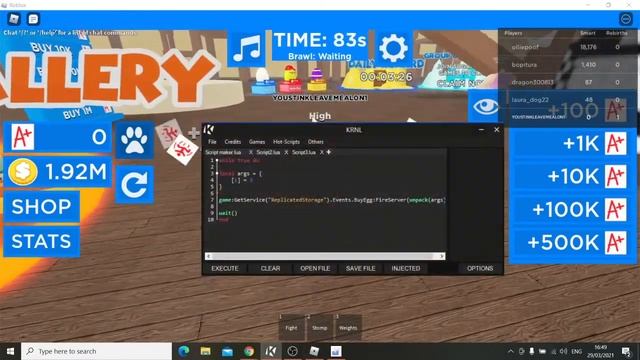Open Microsoft Edge from taskbar
This screenshot has width=640, height=360.
pos(184,351)
